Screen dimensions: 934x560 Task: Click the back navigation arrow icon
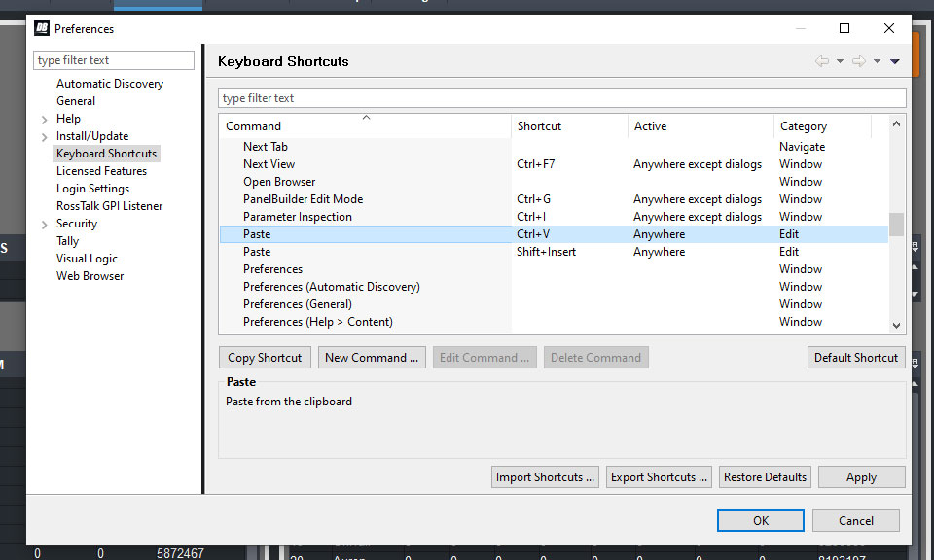click(x=822, y=61)
